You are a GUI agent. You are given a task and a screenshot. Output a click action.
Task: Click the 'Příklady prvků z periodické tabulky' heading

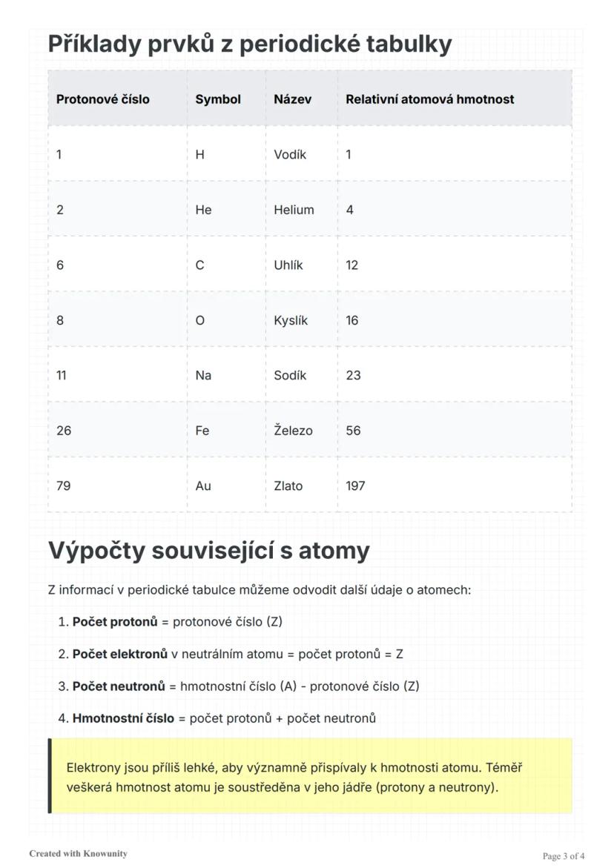pyautogui.click(x=250, y=44)
